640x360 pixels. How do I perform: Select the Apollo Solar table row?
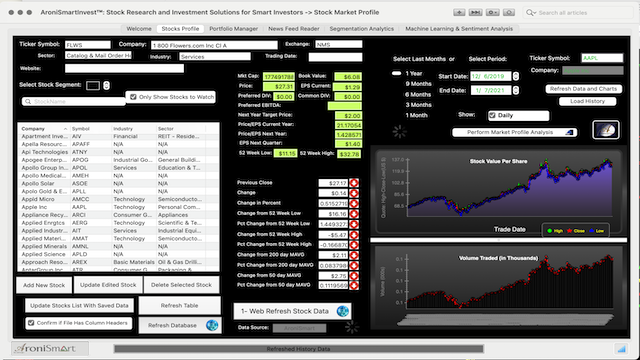[x=118, y=183]
